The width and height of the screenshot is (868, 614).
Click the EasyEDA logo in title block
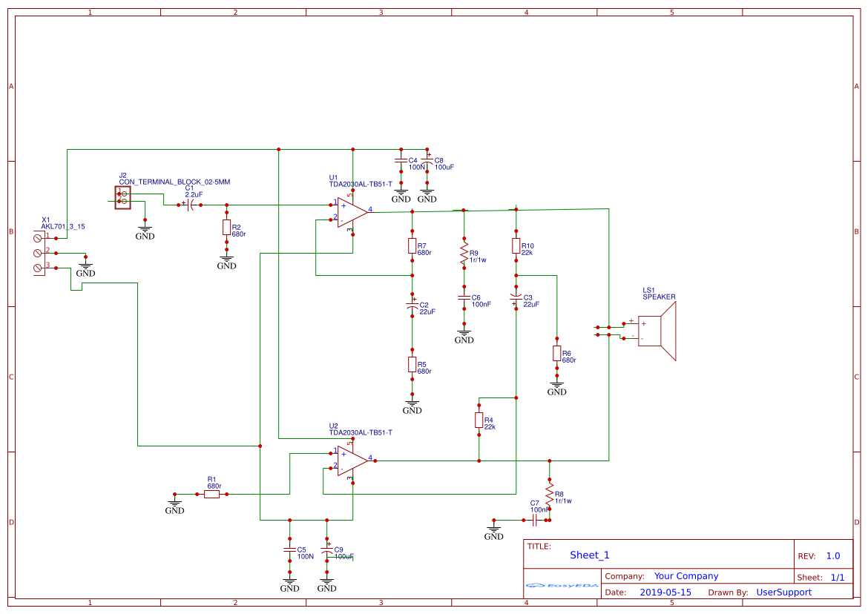click(x=562, y=585)
